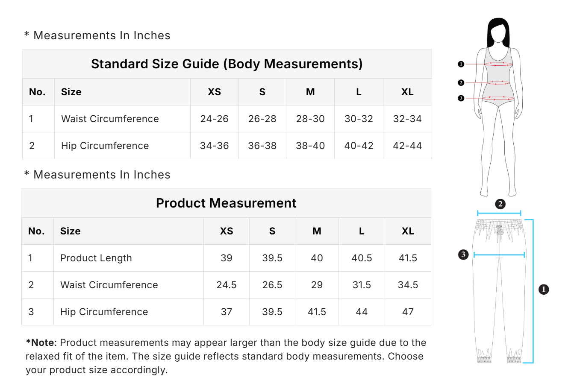Click the 47 hip value for XL
Screen dimensions: 571x392
408,312
